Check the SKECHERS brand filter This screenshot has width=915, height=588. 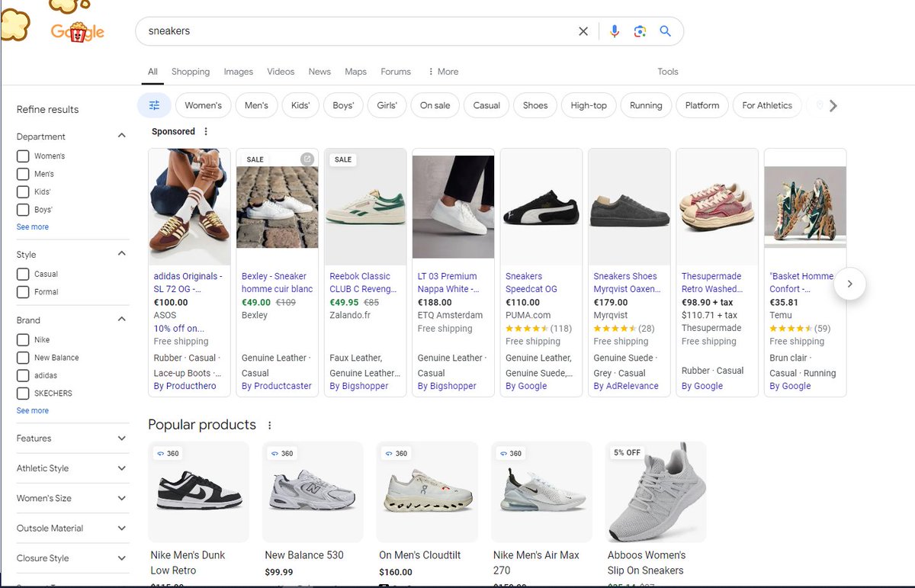[x=23, y=394]
